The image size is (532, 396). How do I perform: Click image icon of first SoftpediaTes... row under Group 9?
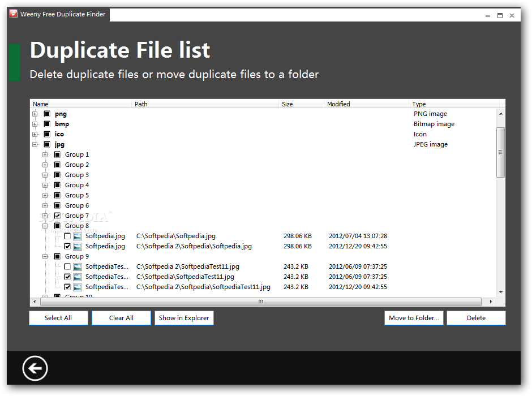coord(78,267)
